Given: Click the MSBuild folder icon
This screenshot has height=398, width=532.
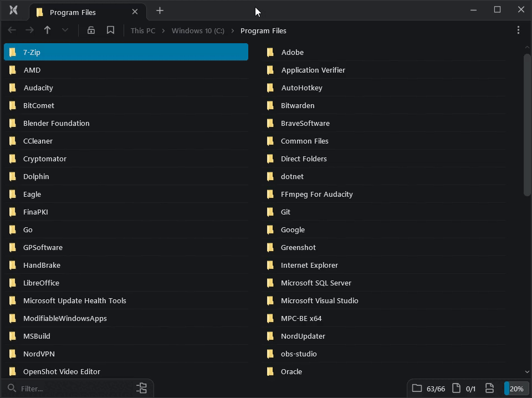Looking at the screenshot, I should [13, 336].
